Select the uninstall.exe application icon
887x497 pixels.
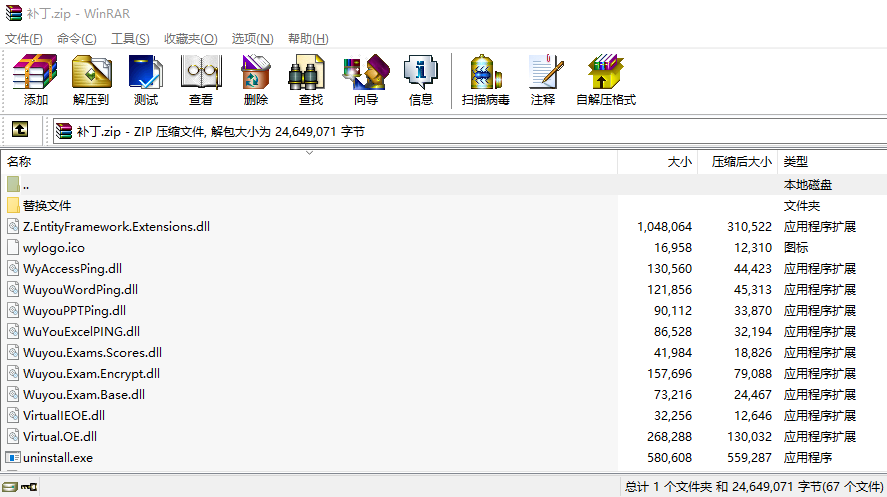click(13, 457)
